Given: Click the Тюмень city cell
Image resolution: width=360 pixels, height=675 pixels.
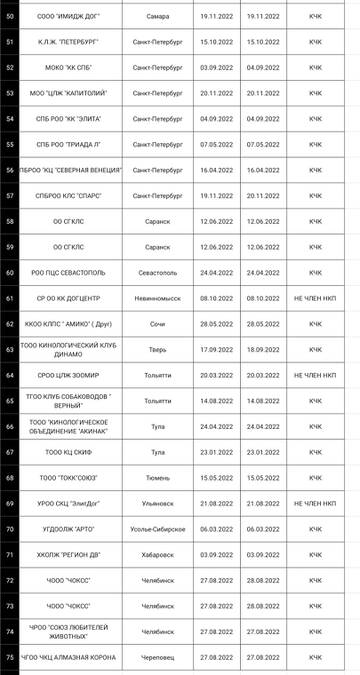Looking at the screenshot, I should pos(158,478).
